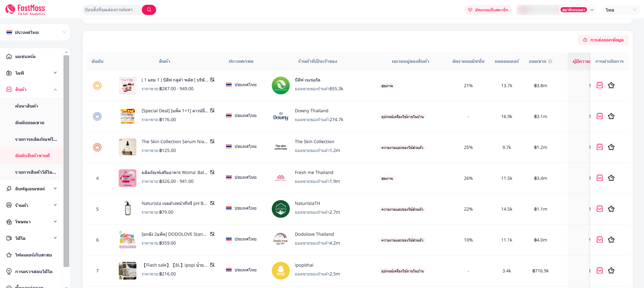This screenshot has width=644, height=288.
Task: Click the pink search magnifier button
Action: [149, 10]
